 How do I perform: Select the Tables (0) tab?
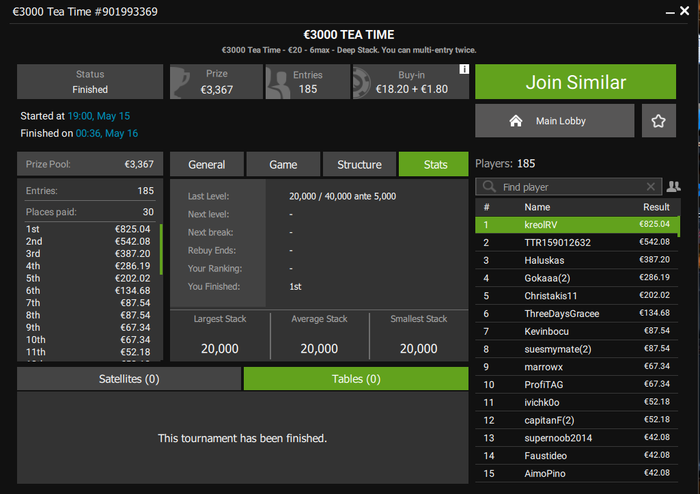pyautogui.click(x=356, y=379)
